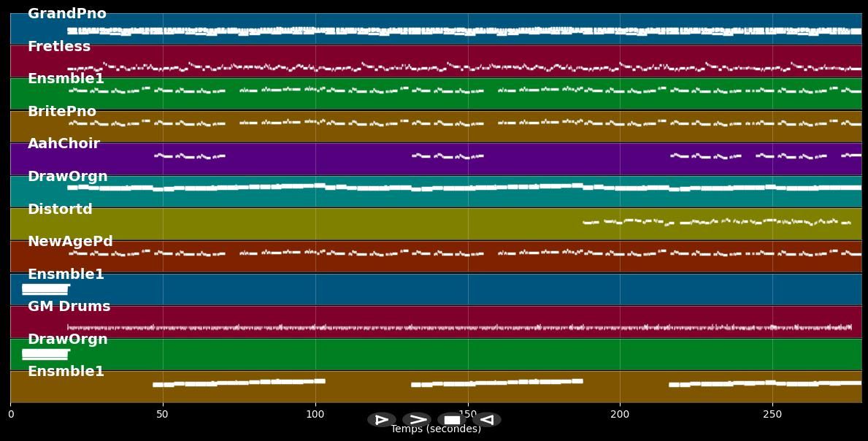Image resolution: width=868 pixels, height=441 pixels.
Task: Click the DrawOrgn label on the green track
Action: (67, 340)
